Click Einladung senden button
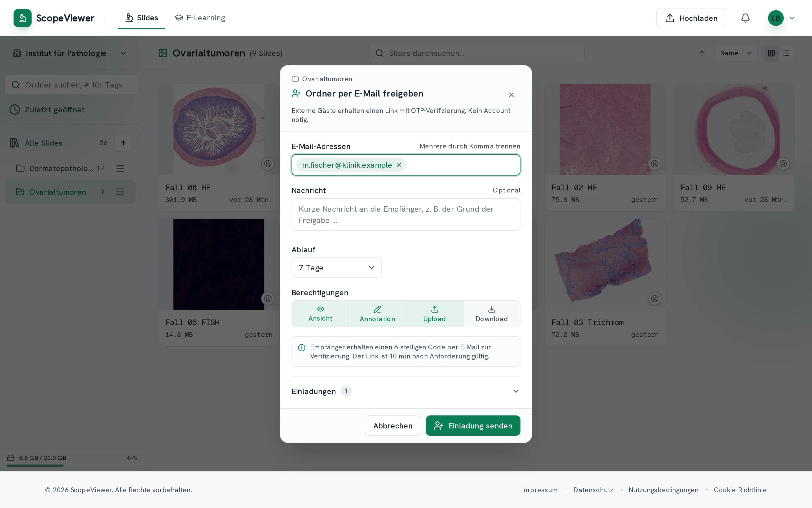 click(473, 426)
